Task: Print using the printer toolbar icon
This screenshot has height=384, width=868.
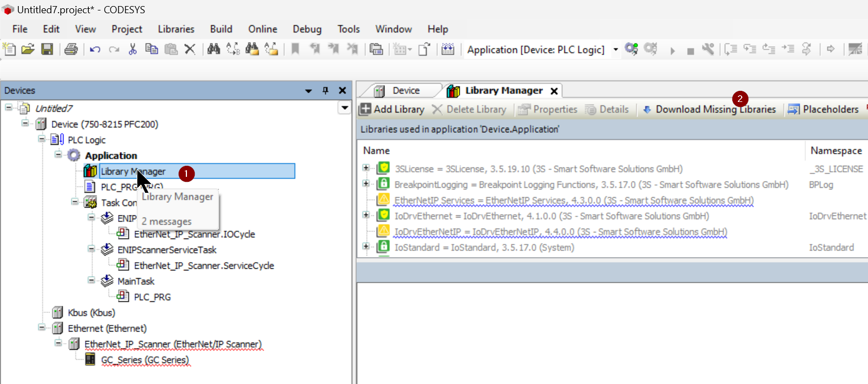Action: [71, 49]
